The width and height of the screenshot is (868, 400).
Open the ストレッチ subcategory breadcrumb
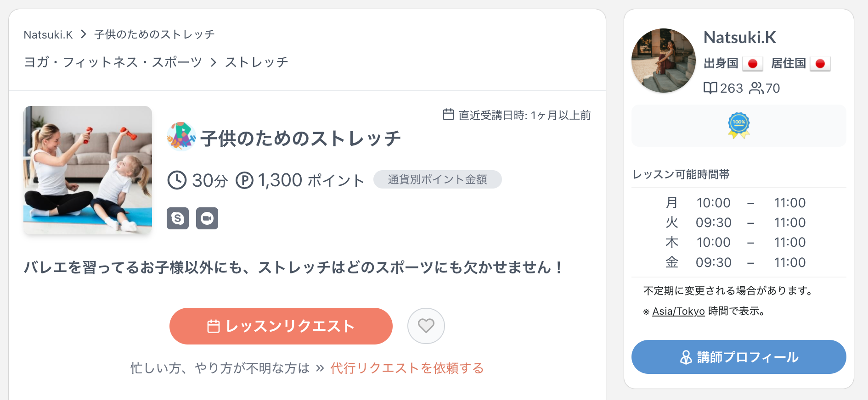click(256, 62)
